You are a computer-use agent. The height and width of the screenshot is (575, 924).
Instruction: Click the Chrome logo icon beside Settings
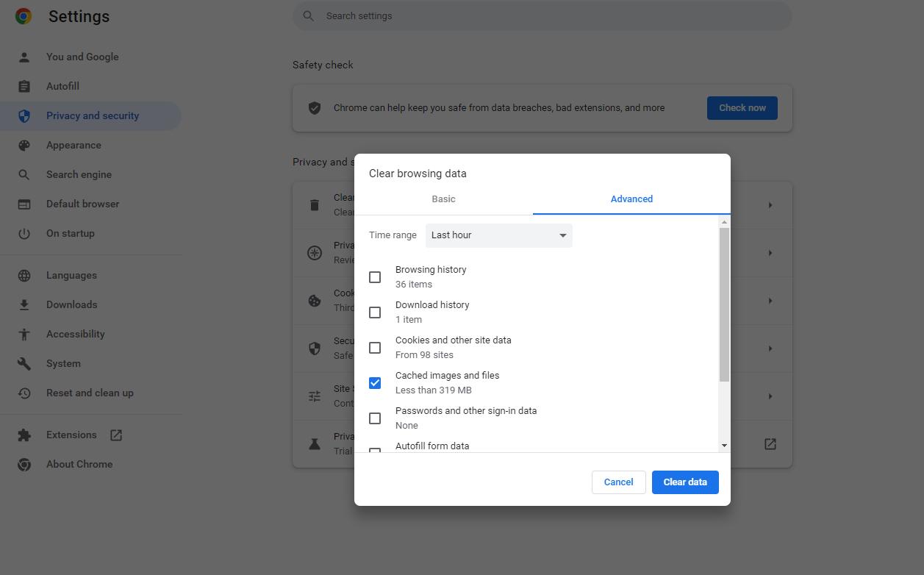click(24, 16)
